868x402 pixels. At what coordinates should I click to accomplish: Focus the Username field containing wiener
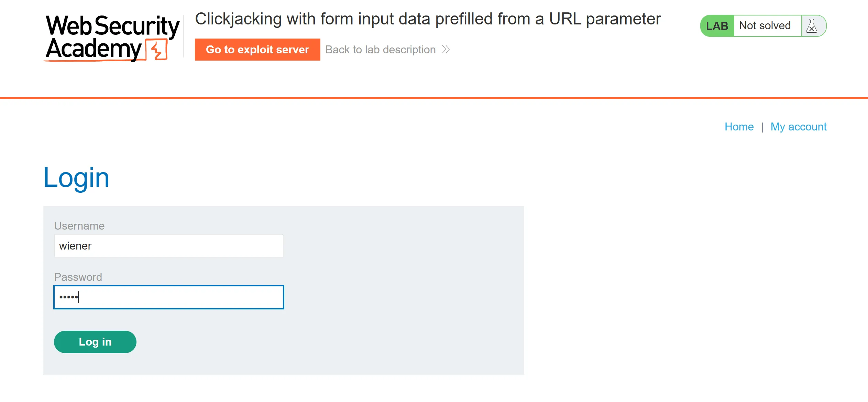tap(168, 246)
